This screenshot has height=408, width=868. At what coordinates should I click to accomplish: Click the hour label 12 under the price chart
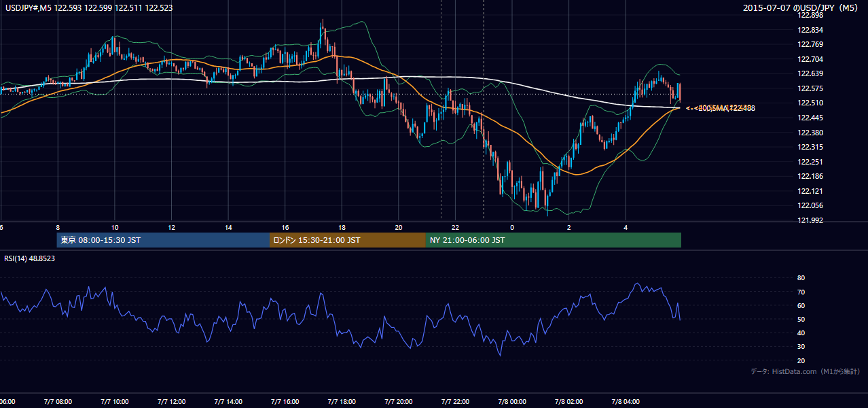(172, 227)
